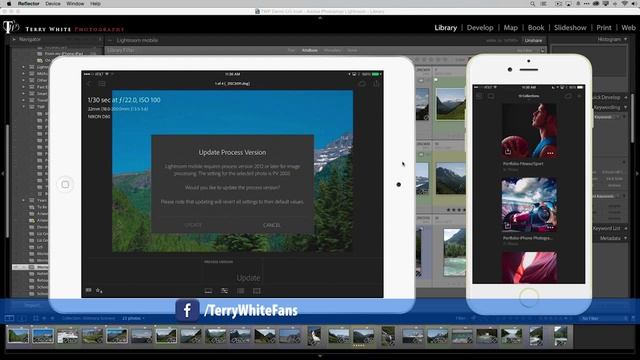
Task: Collapse the filmstrip with bottom edge arrow
Action: coord(320,356)
